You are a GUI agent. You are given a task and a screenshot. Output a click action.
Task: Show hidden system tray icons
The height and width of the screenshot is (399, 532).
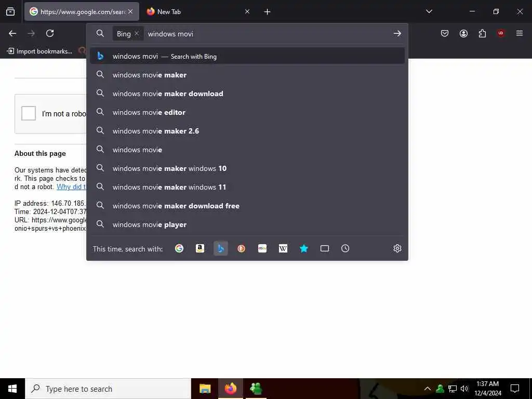pyautogui.click(x=428, y=389)
